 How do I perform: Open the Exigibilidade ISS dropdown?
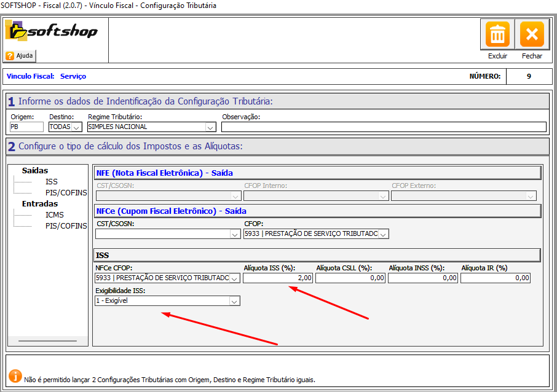pyautogui.click(x=234, y=301)
